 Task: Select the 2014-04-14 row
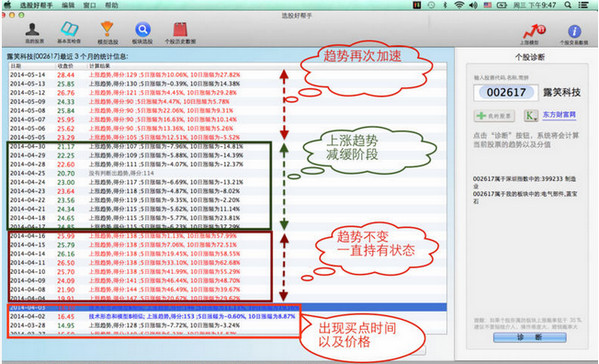[x=228, y=254]
